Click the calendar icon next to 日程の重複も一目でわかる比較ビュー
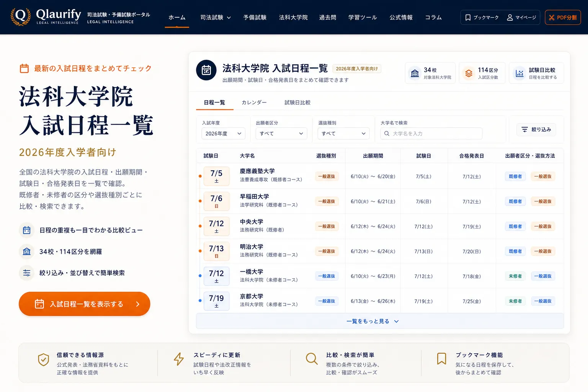The width and height of the screenshot is (588, 392). pos(27,230)
